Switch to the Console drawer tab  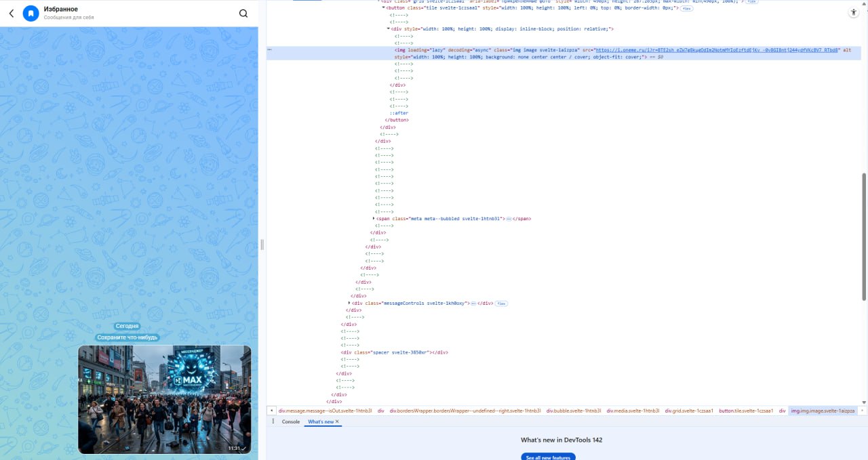pyautogui.click(x=291, y=421)
